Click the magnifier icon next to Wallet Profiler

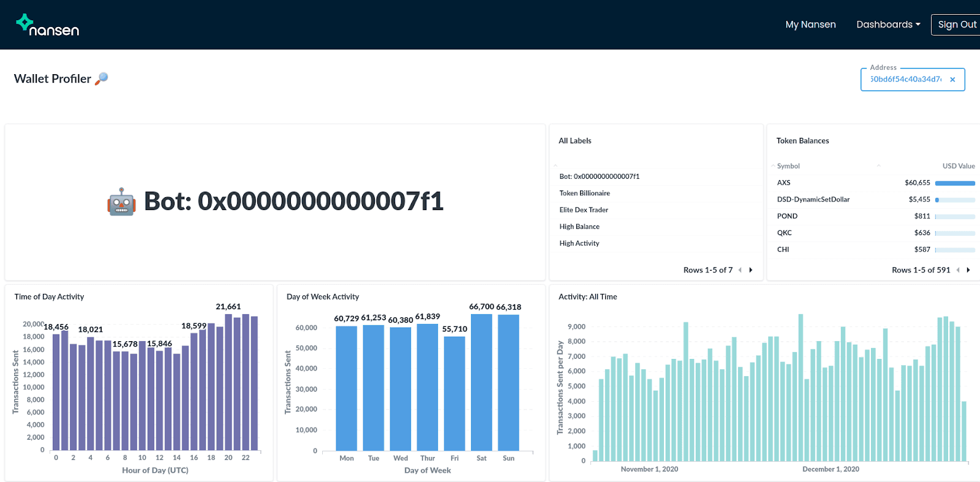102,78
